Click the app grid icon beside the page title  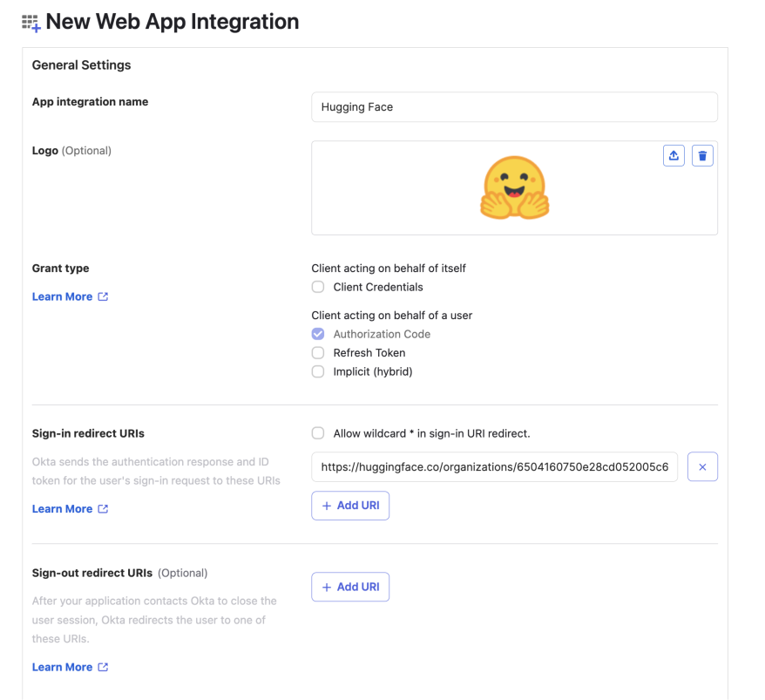pos(30,24)
